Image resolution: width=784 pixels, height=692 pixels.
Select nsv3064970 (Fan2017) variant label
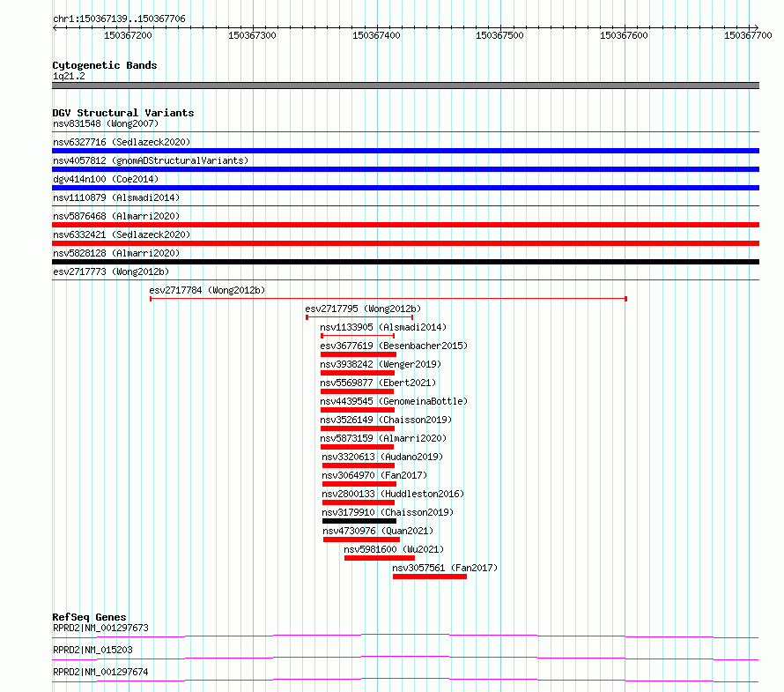coord(374,475)
